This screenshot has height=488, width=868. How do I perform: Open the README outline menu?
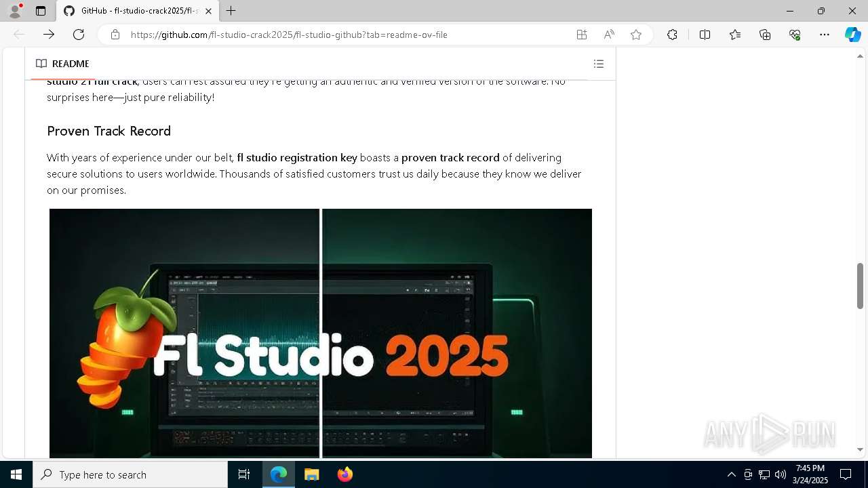pos(599,64)
